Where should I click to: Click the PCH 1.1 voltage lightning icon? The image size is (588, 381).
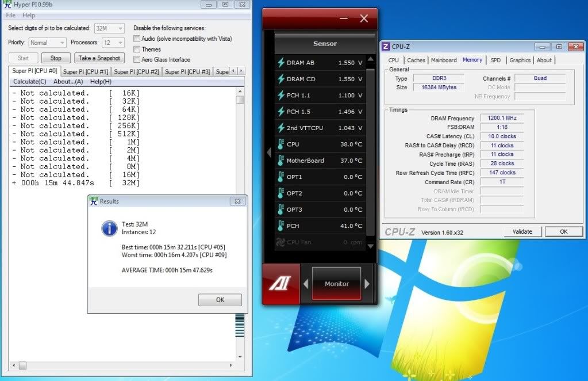[x=281, y=95]
